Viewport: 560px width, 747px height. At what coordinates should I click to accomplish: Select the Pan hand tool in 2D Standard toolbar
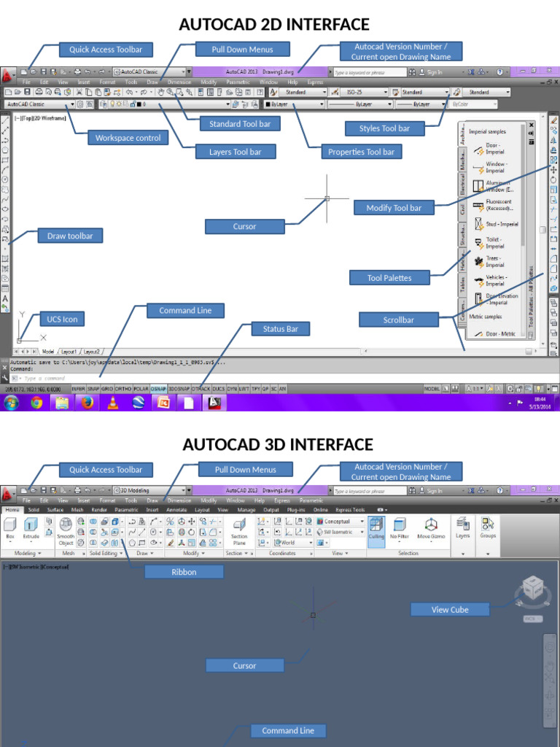coord(160,92)
